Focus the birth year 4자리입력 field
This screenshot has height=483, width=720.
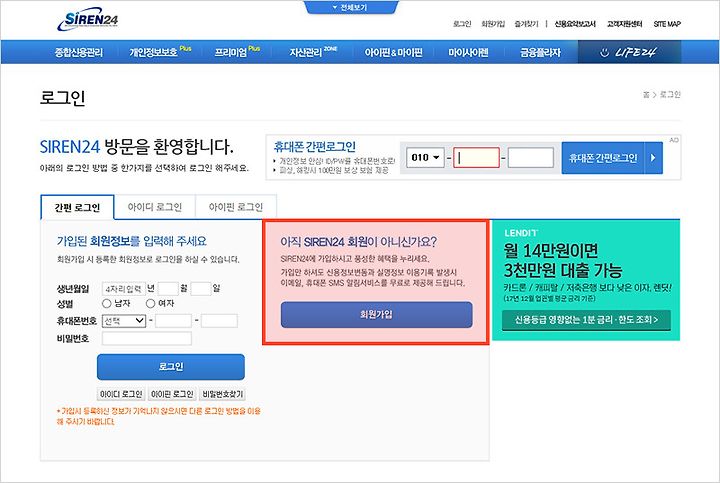pos(123,289)
